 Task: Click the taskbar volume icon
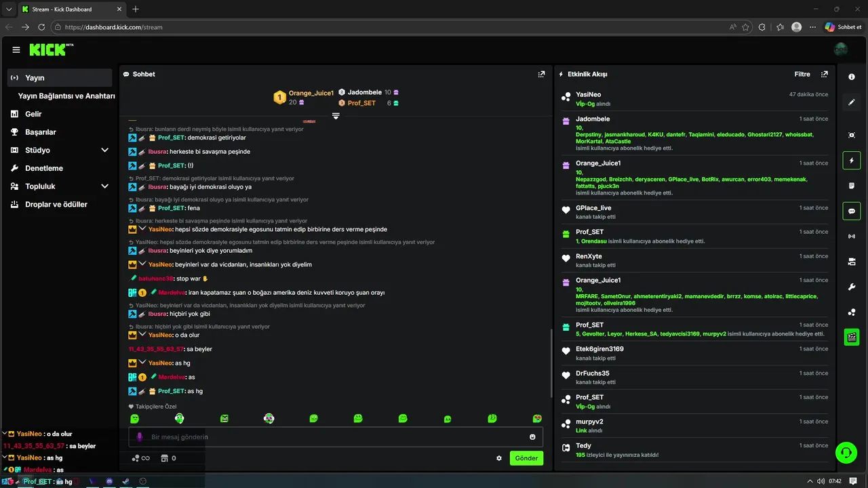(x=821, y=481)
